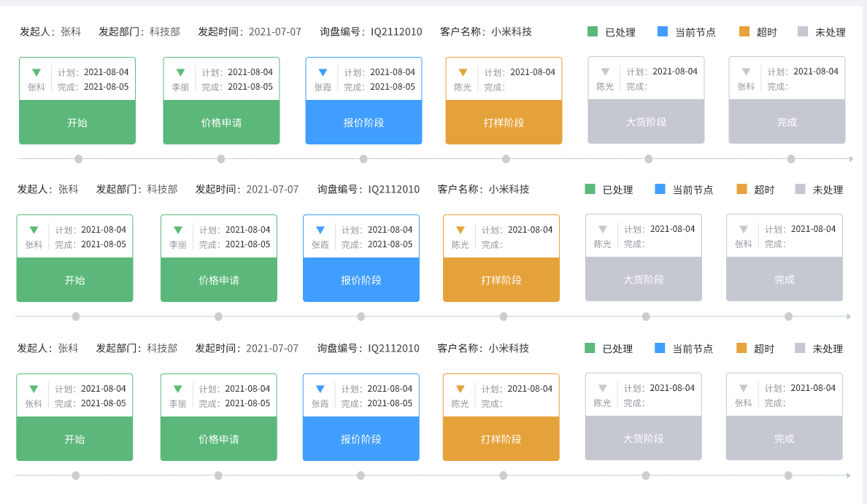The height and width of the screenshot is (504, 867).
Task: Select the 打样阶段 stage in second row
Action: coord(501,279)
